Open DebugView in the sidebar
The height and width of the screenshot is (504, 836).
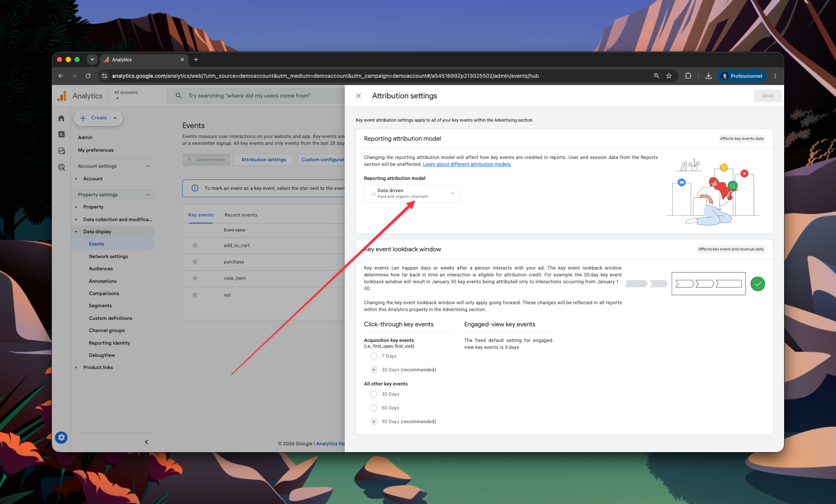(102, 355)
